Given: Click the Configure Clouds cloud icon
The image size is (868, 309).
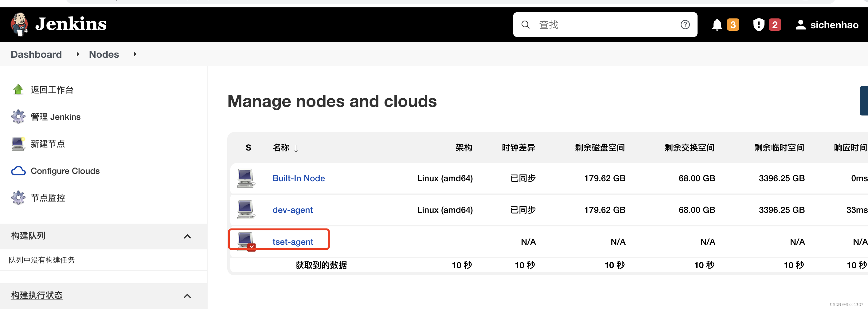Looking at the screenshot, I should click(18, 171).
